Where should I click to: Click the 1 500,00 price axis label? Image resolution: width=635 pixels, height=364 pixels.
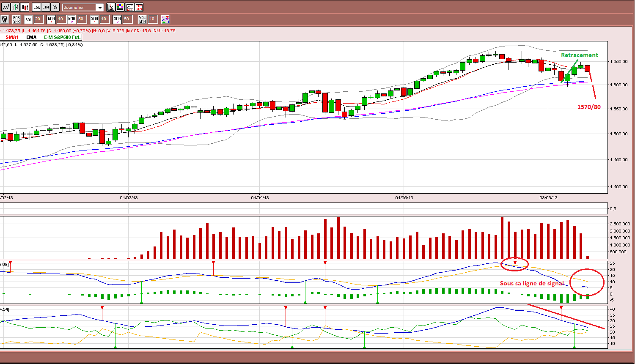click(x=619, y=134)
